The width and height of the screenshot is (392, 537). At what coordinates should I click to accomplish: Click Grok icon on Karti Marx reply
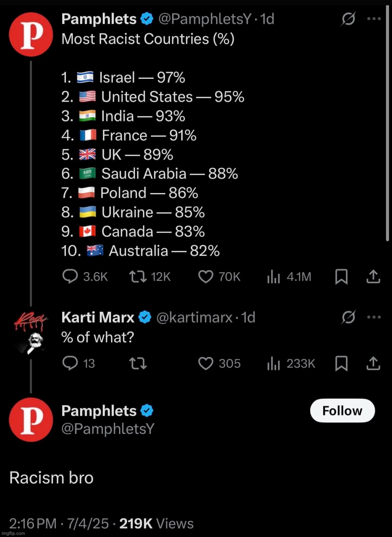(349, 318)
